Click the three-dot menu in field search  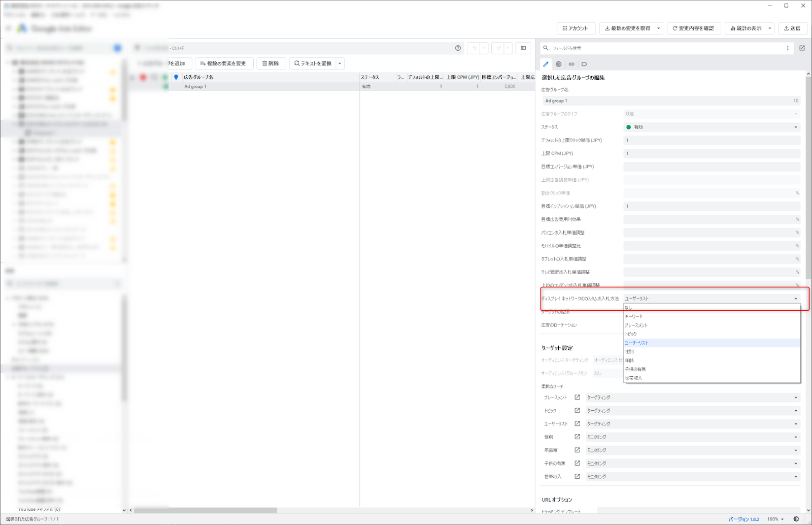tap(788, 48)
